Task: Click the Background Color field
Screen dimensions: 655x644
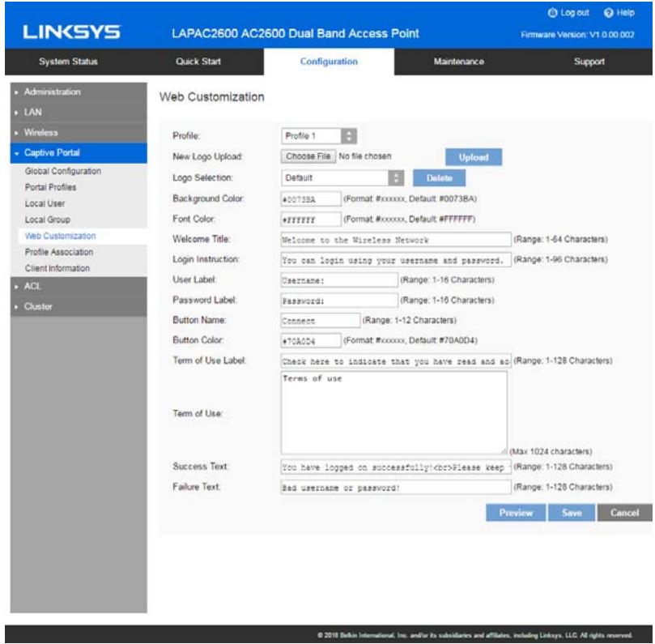Action: tap(311, 199)
